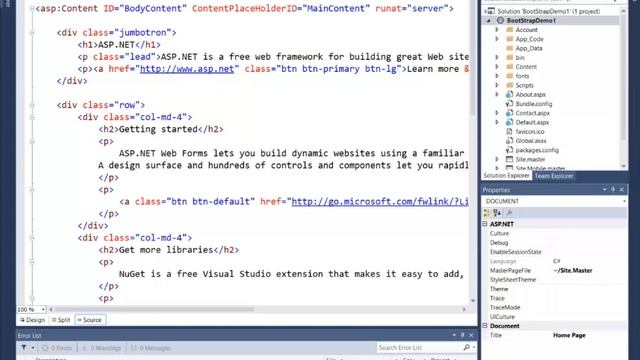
Task: Collapse the ASP.NET properties category
Action: tap(485, 224)
